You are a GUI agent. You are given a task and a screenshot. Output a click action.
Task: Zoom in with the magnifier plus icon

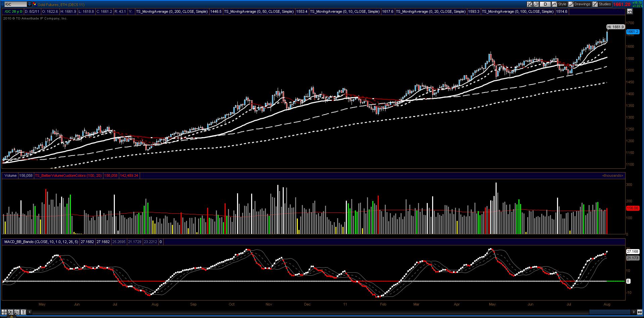tap(11, 312)
